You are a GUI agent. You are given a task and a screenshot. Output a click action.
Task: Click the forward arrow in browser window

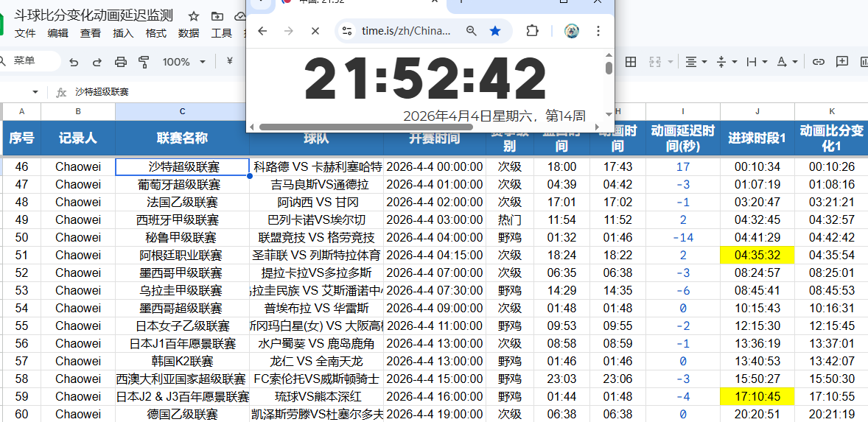288,31
